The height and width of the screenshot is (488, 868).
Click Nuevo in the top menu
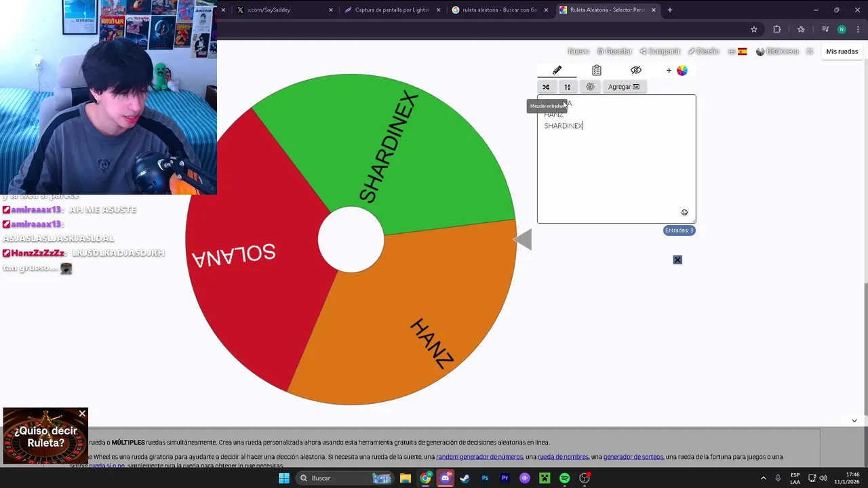pos(578,52)
